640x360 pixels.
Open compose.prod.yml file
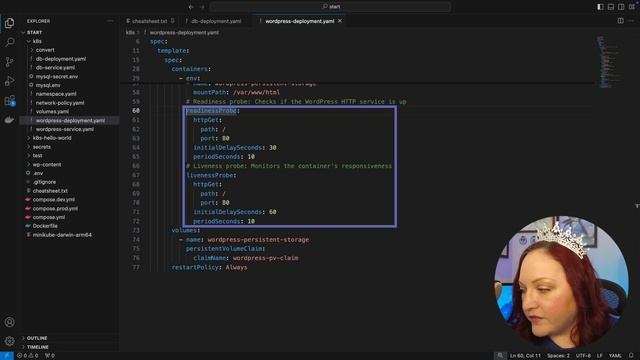[x=55, y=209]
